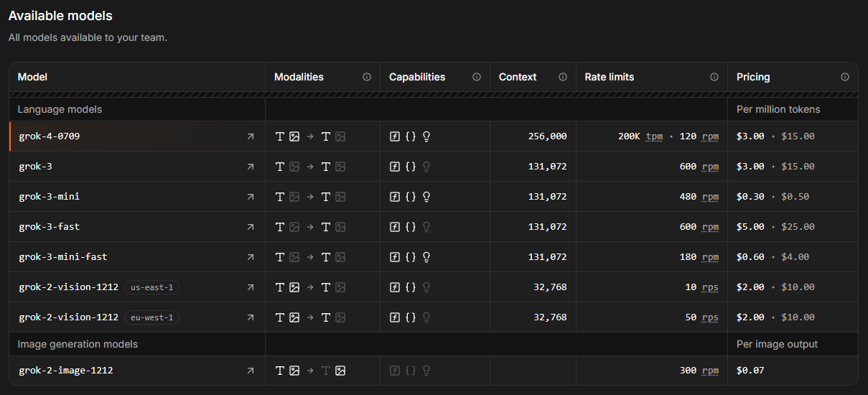Click the 480 rpm rate limit

pyautogui.click(x=699, y=197)
